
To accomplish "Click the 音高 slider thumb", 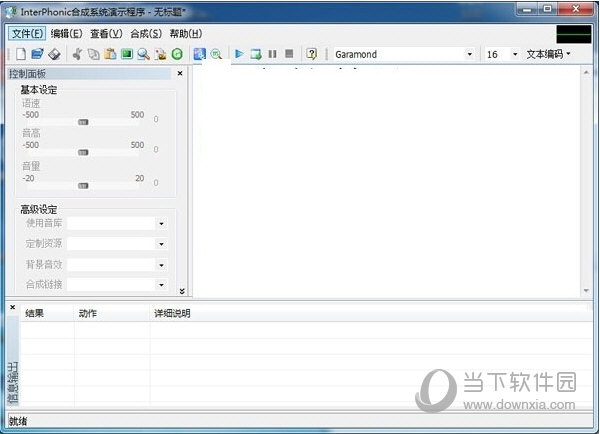I will tap(83, 152).
